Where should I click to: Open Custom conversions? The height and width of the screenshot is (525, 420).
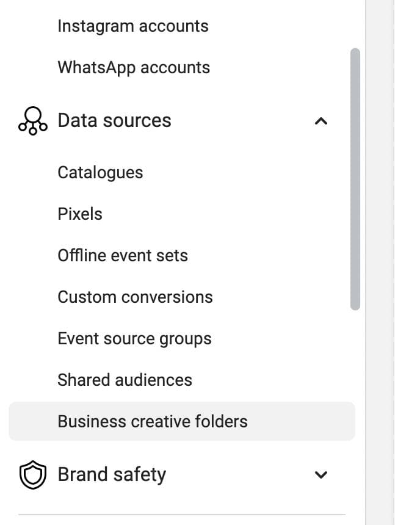[135, 297]
